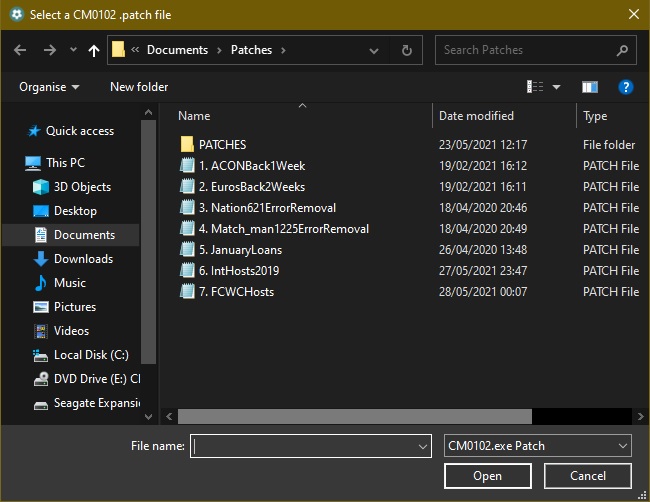Click the search magnifier icon
Screen dimensions: 650x502
[x=622, y=50]
